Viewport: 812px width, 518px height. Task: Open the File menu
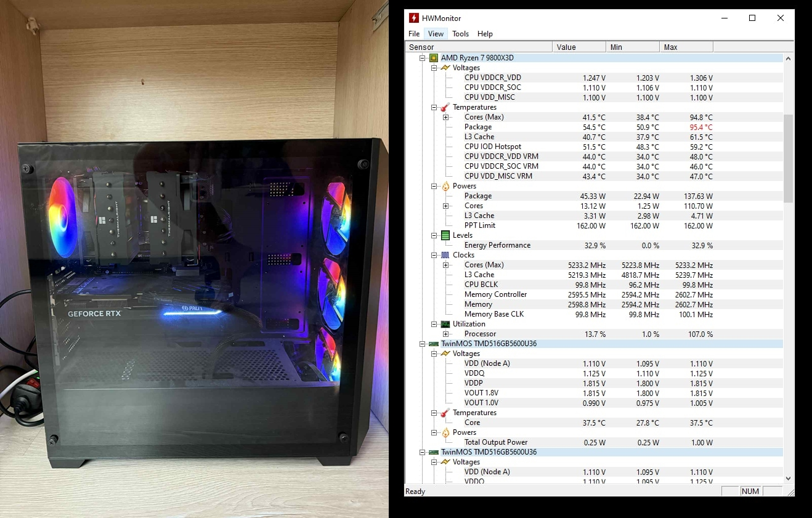(x=414, y=34)
